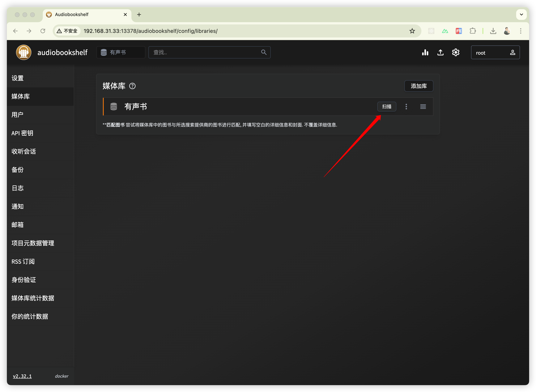The image size is (536, 392).
Task: Bookmark page with star icon
Action: tap(412, 31)
